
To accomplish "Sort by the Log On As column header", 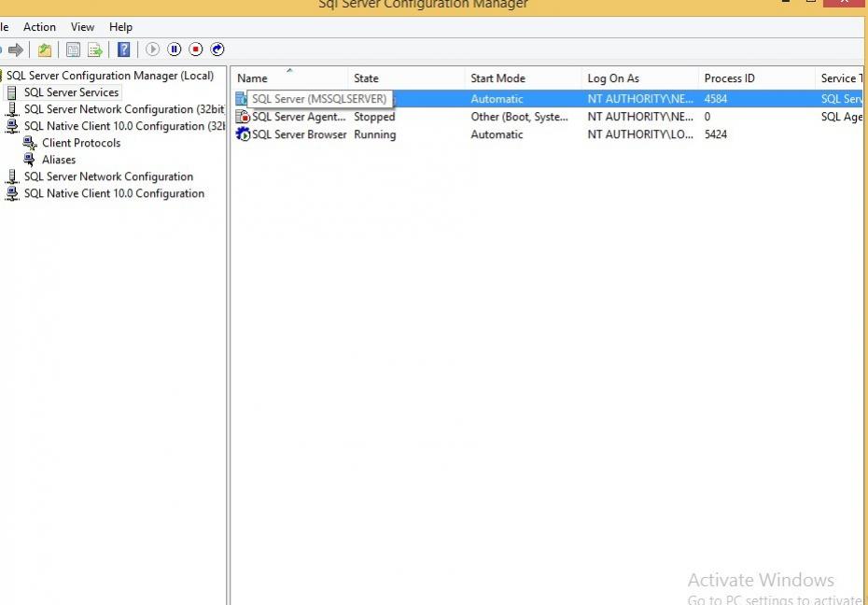I will pyautogui.click(x=640, y=78).
